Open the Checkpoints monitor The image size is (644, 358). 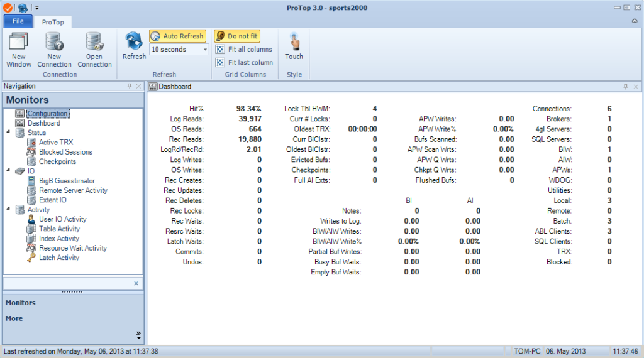coord(57,161)
